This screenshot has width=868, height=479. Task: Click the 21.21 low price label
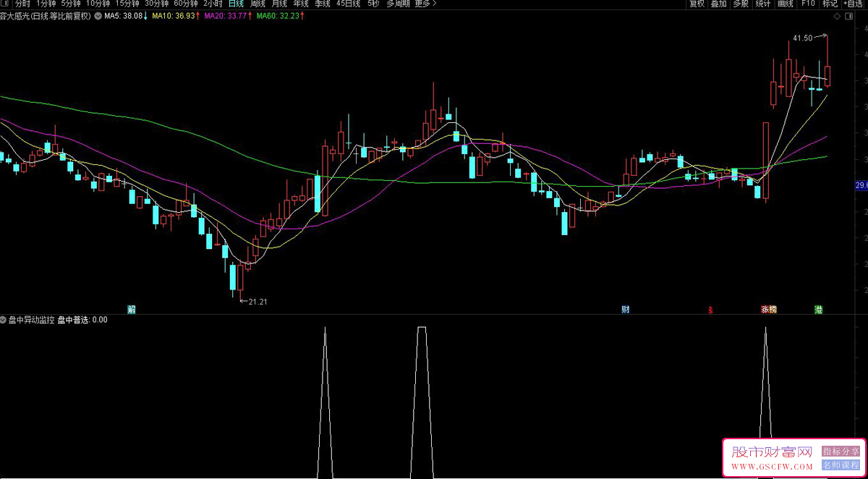pyautogui.click(x=258, y=302)
